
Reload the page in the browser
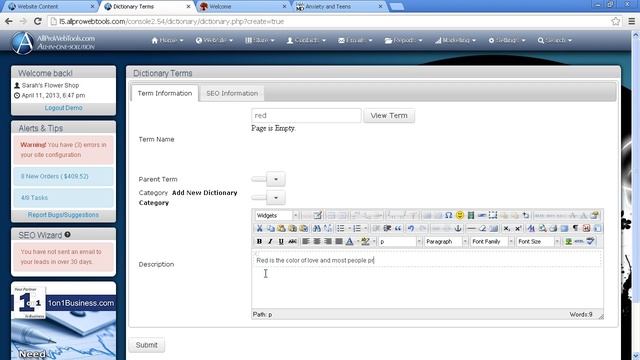[38, 21]
